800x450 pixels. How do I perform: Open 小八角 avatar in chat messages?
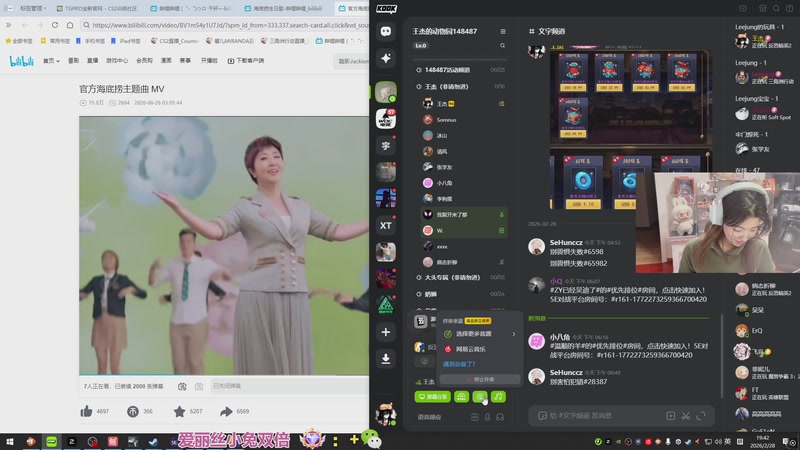[536, 340]
